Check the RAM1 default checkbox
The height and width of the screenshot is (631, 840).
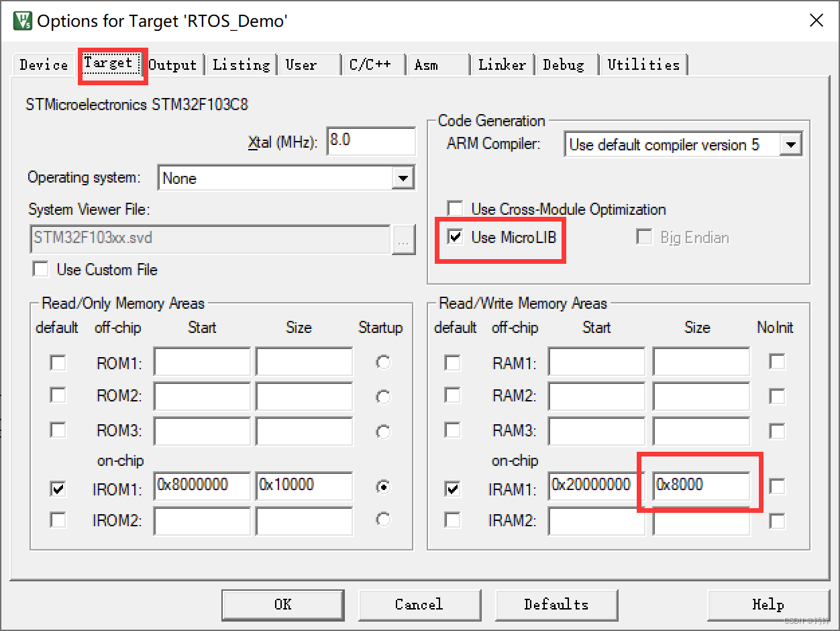pyautogui.click(x=453, y=362)
